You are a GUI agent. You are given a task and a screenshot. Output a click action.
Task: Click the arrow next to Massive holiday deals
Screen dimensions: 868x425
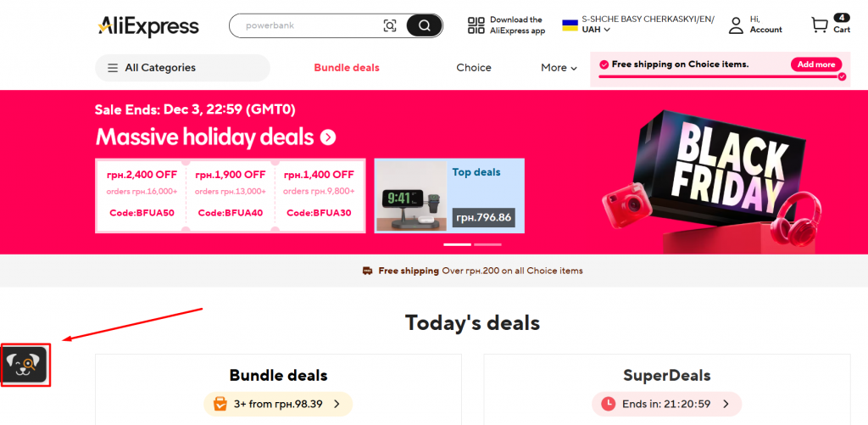(x=328, y=137)
